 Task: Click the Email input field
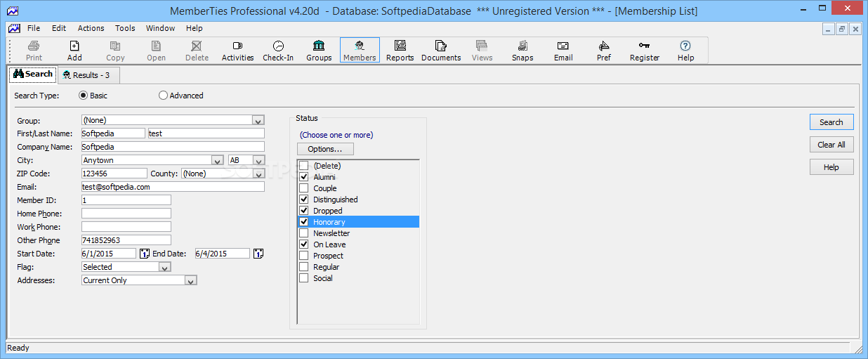[x=173, y=187]
